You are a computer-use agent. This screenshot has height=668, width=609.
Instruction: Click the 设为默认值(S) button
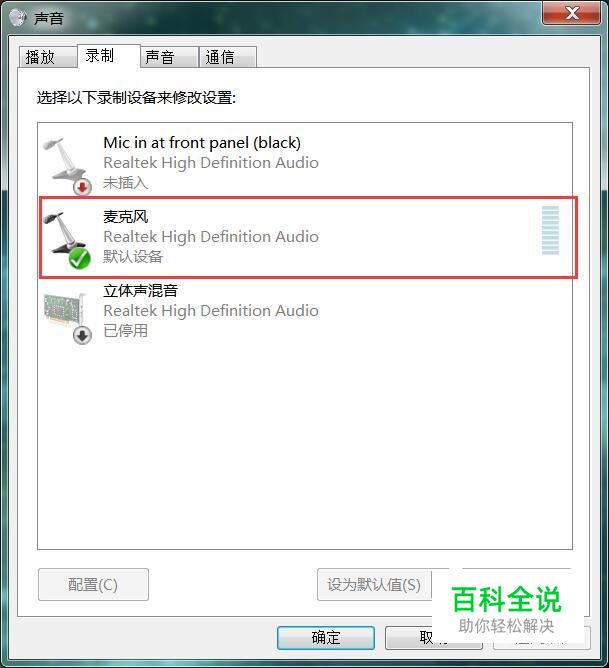pyautogui.click(x=374, y=584)
